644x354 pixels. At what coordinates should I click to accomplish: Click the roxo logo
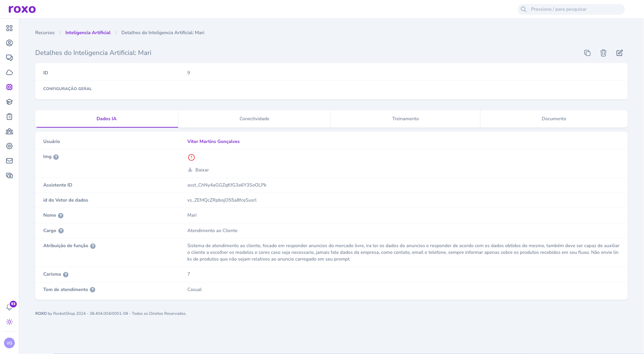(22, 9)
